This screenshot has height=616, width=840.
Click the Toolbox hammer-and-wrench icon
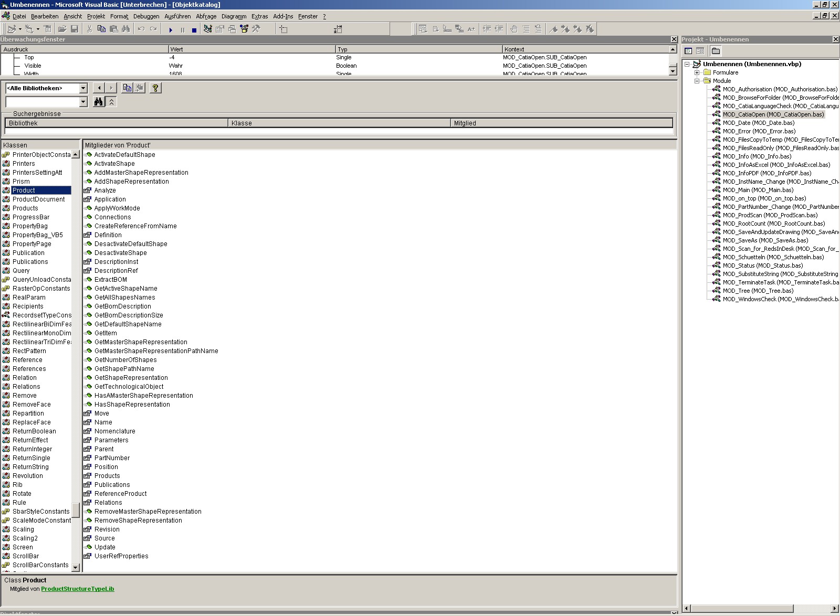tap(256, 29)
